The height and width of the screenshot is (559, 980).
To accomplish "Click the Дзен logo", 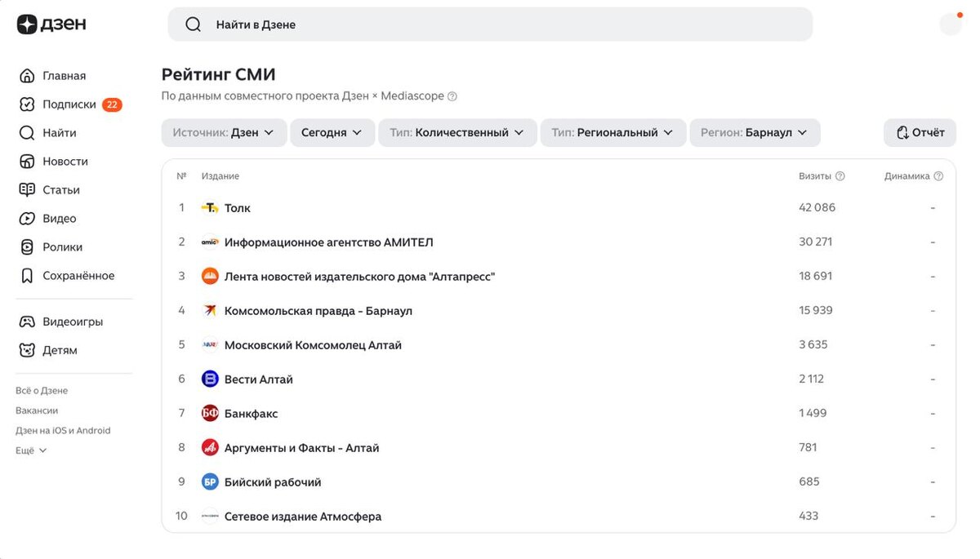I will tap(51, 24).
